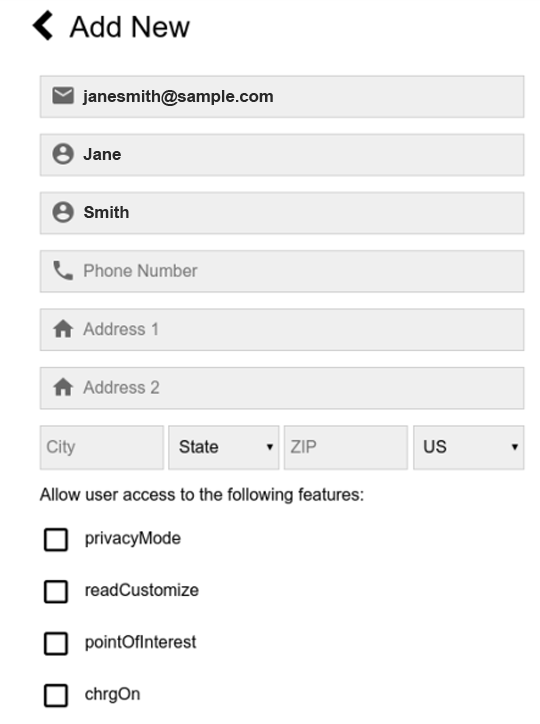Enable the privacyMode checkbox
540x724 pixels.
[56, 539]
